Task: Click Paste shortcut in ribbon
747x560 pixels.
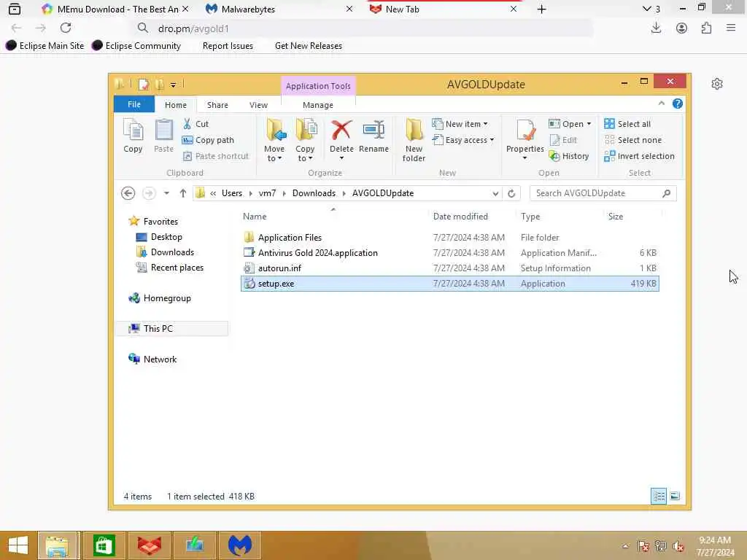Action: tap(216, 156)
